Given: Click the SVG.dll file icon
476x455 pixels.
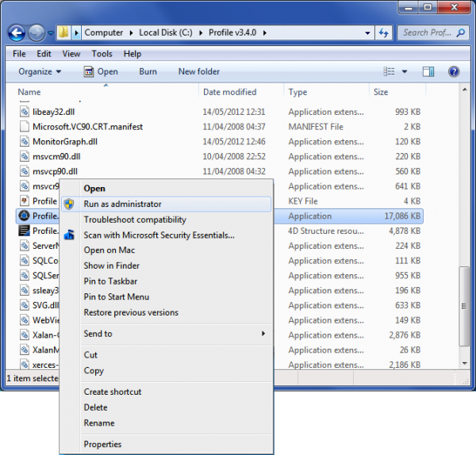Looking at the screenshot, I should (x=25, y=305).
